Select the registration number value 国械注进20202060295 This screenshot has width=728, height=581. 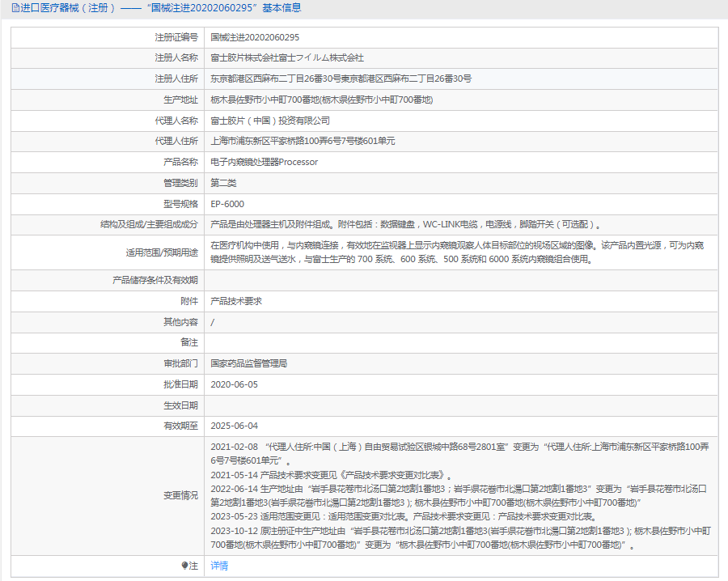pyautogui.click(x=255, y=37)
